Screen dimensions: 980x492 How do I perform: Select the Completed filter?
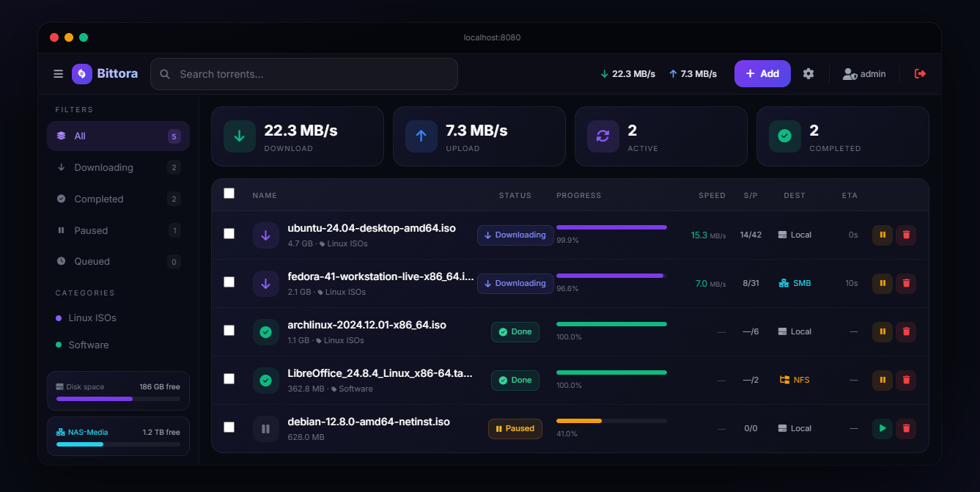98,199
